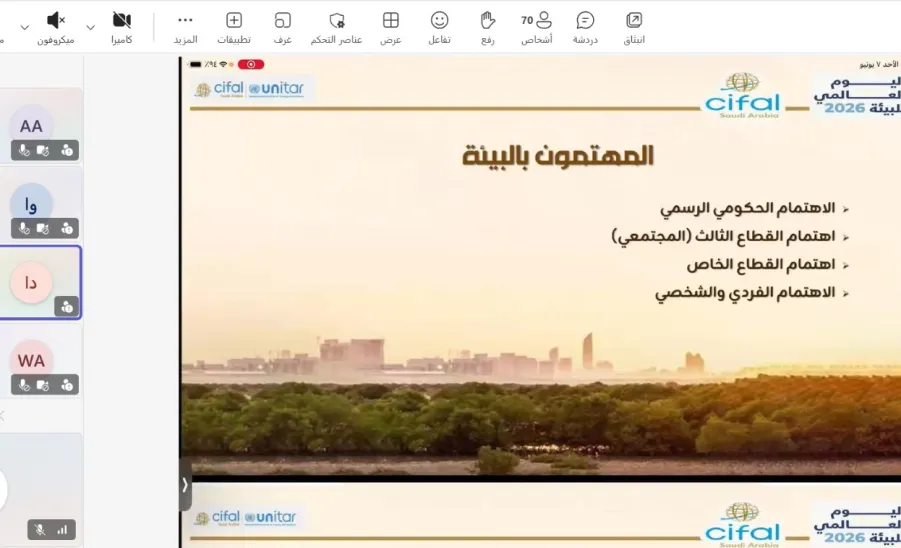Select the highlighted دا participant tile

(40, 283)
